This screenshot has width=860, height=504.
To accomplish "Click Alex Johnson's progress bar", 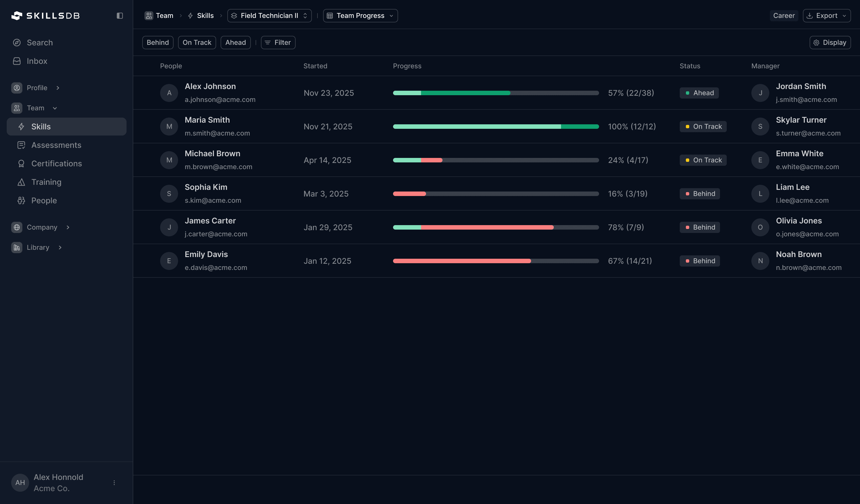I will point(496,93).
